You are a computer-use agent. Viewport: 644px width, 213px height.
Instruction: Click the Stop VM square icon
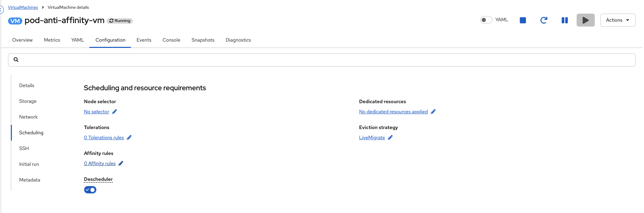[523, 20]
